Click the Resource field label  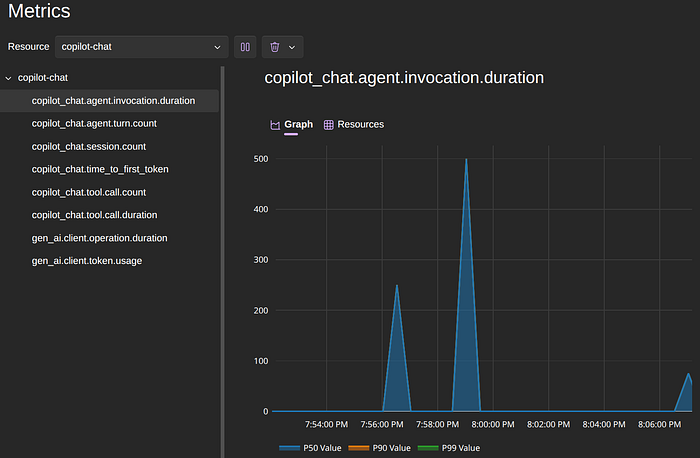(29, 47)
